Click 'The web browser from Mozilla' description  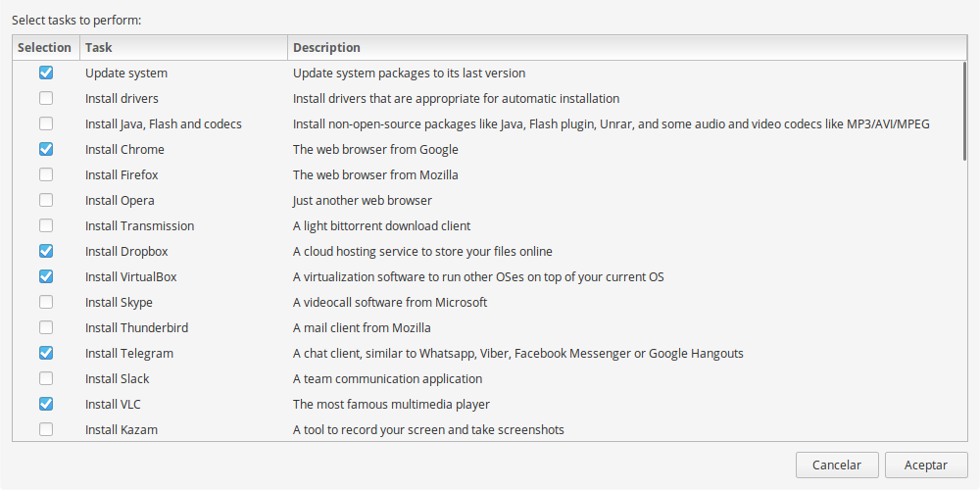pyautogui.click(x=375, y=175)
